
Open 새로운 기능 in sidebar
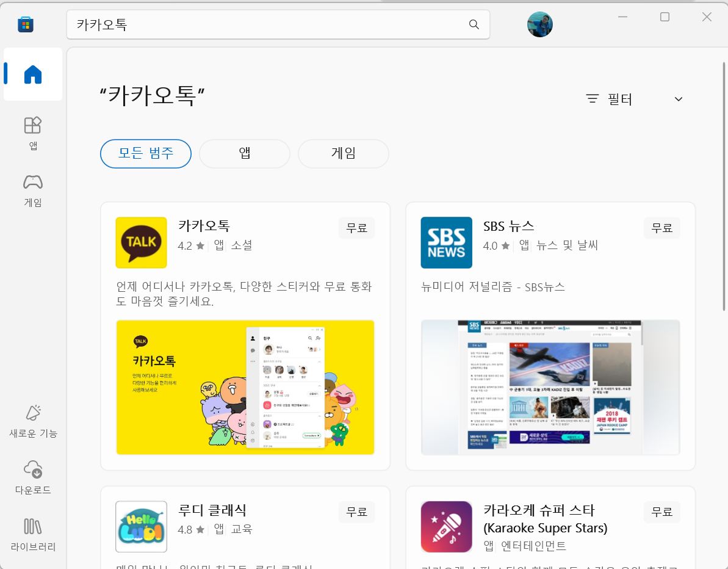(x=33, y=421)
